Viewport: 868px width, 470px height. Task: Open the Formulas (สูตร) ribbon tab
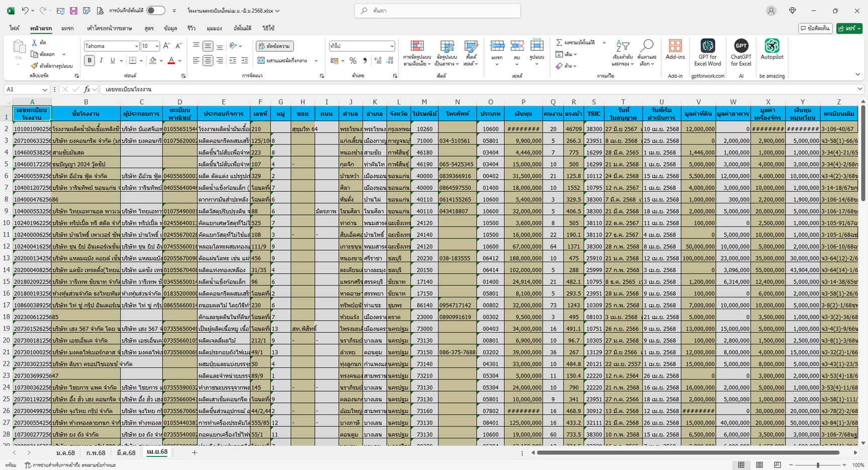pyautogui.click(x=149, y=28)
